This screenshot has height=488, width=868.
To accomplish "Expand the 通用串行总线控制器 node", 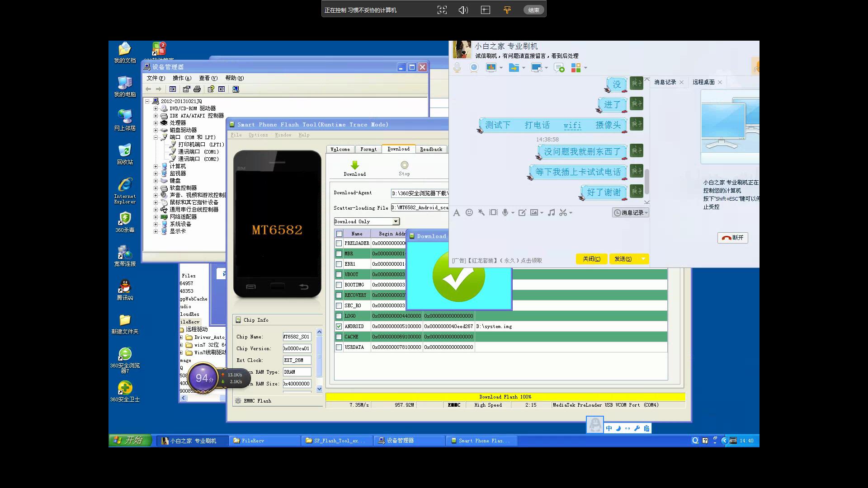I will coord(156,210).
